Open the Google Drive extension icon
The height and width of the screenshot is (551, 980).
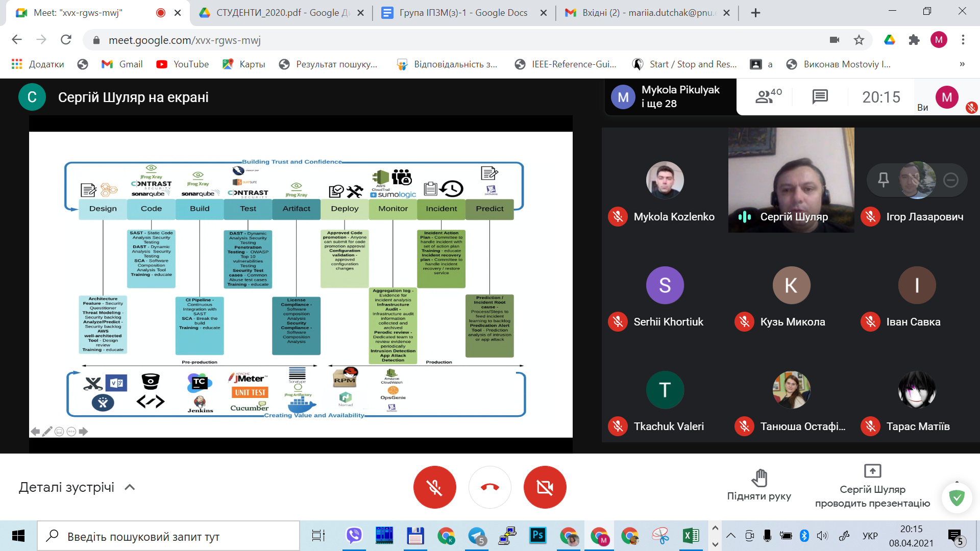coord(890,40)
